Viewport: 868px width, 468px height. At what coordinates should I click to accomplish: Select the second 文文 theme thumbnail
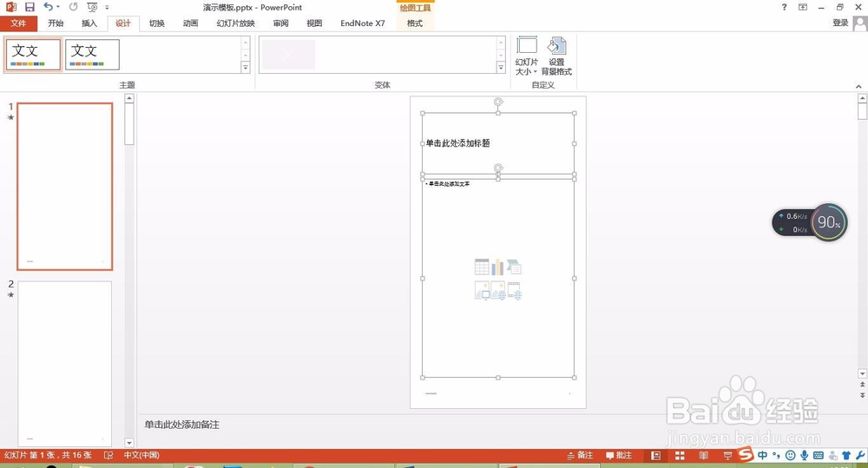point(93,55)
